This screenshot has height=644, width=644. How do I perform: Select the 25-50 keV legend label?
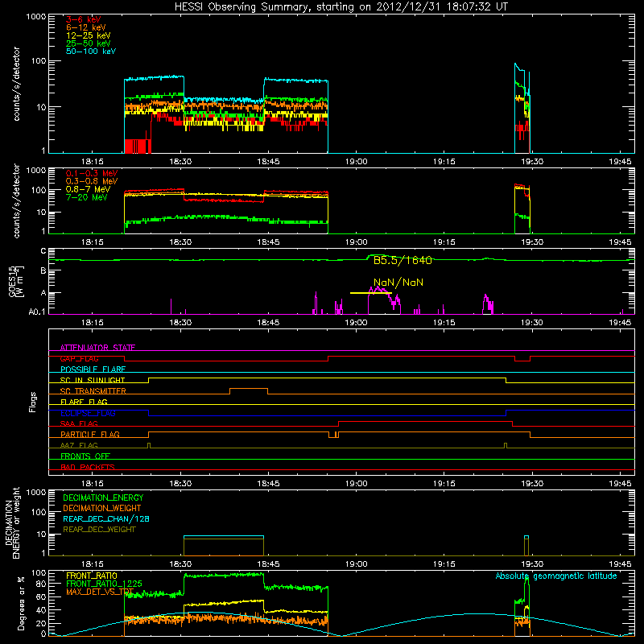tap(89, 43)
